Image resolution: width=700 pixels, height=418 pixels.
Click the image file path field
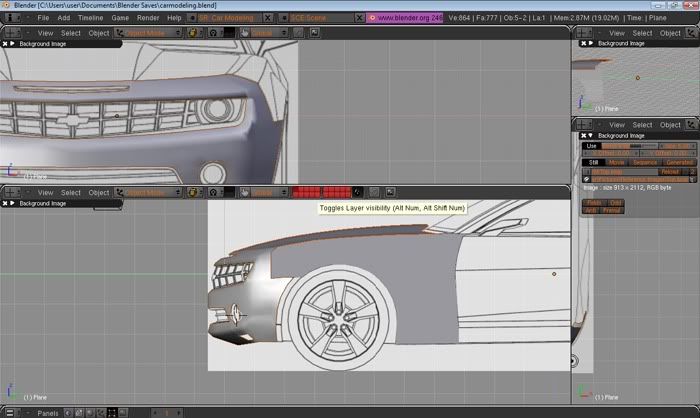pos(639,180)
